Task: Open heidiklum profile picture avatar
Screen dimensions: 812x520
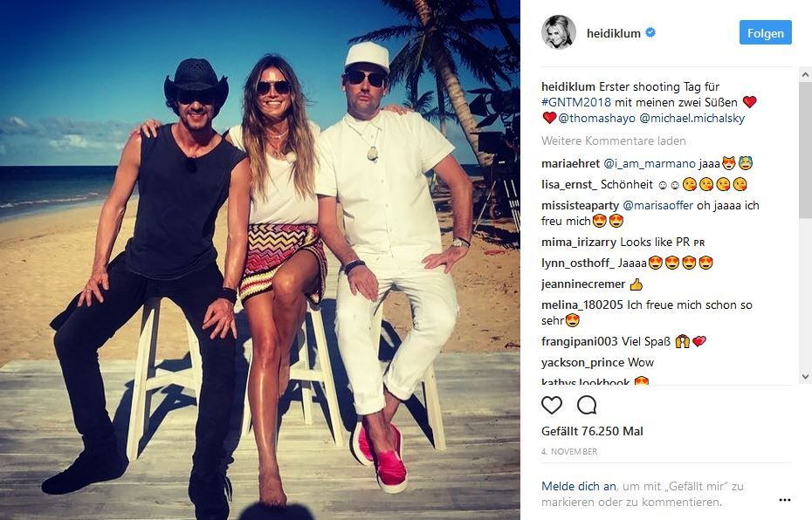Action: [559, 32]
